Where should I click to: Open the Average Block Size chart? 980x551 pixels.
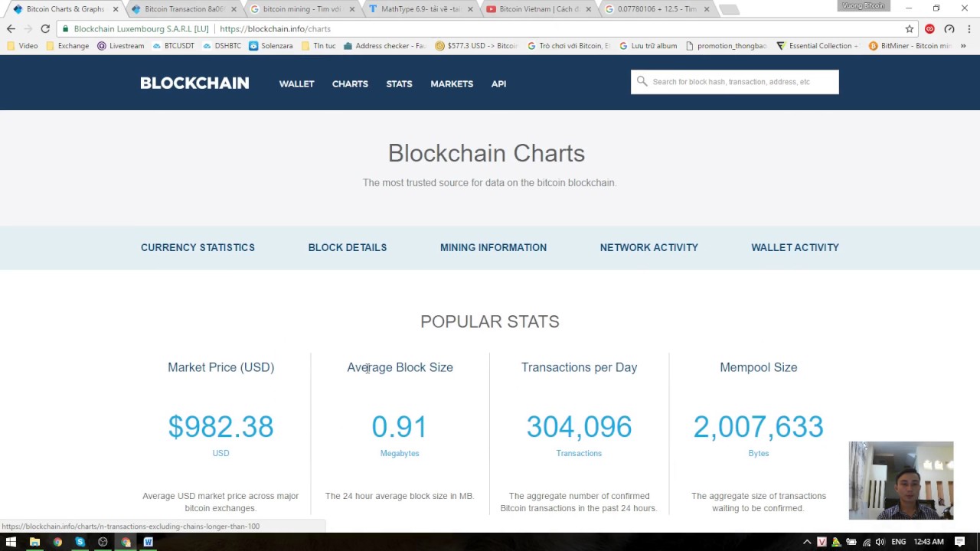400,367
